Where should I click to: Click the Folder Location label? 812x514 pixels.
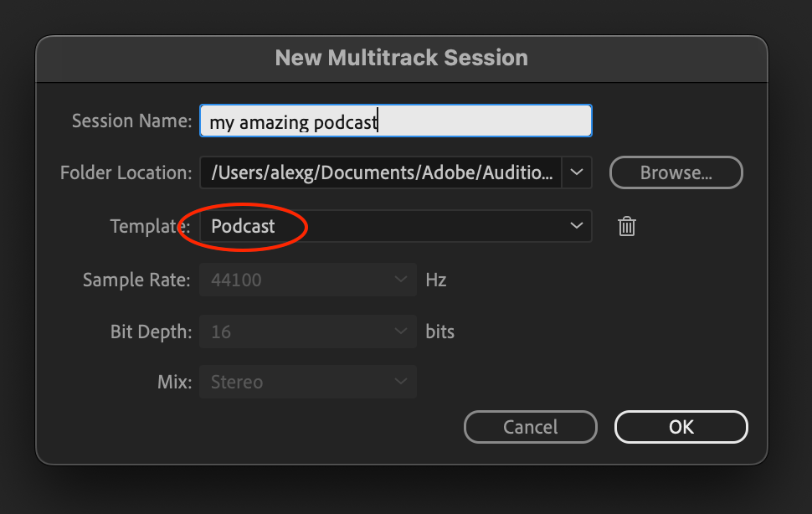pos(126,173)
